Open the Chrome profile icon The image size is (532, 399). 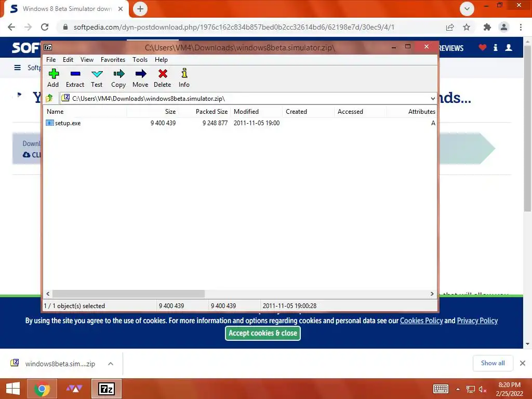504,27
